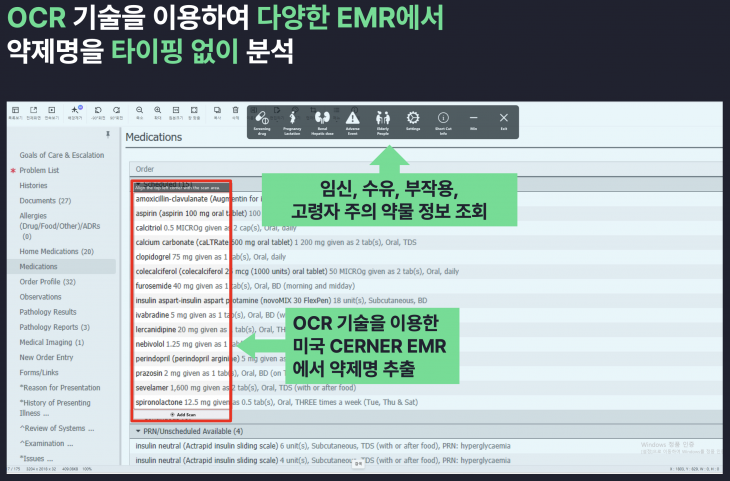Select the ivabradine 5 mg row

click(426, 315)
